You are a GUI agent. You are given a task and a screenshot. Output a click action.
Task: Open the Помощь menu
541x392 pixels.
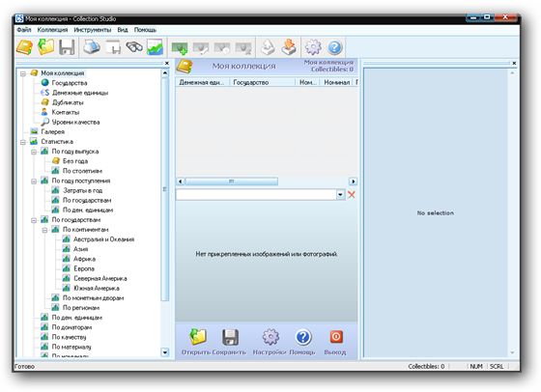coord(145,30)
